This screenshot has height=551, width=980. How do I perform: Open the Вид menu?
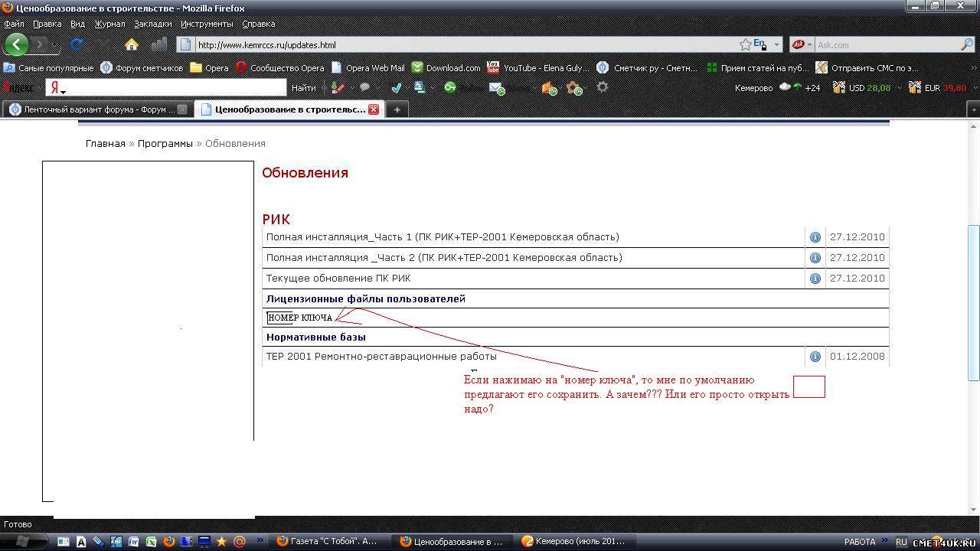[77, 24]
